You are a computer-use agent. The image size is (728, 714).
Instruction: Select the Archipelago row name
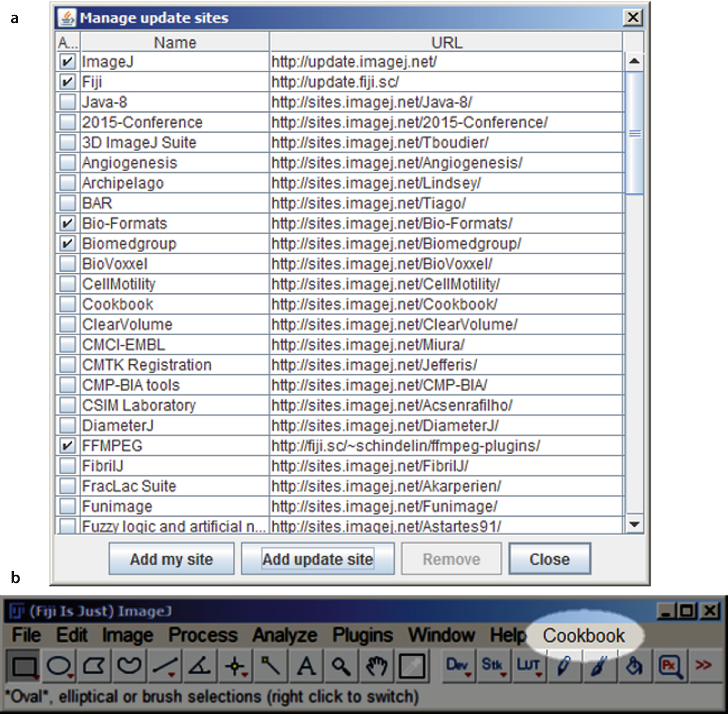(x=123, y=183)
